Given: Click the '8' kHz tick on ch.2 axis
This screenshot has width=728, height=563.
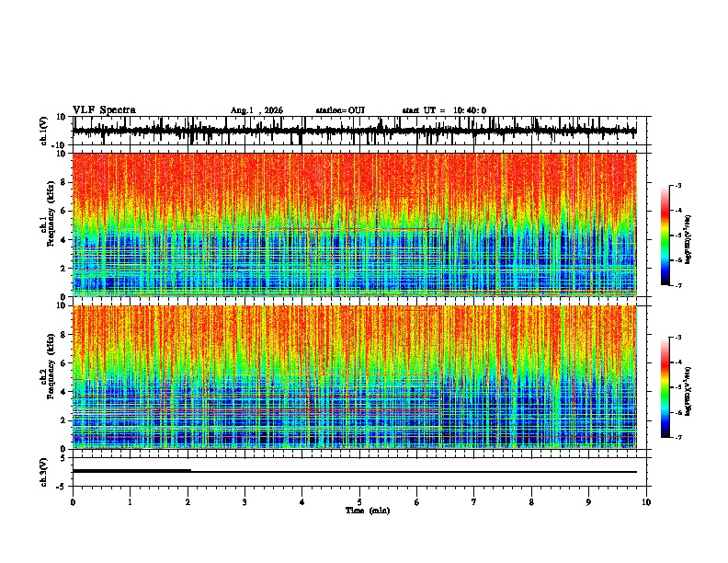Looking at the screenshot, I should [x=63, y=335].
